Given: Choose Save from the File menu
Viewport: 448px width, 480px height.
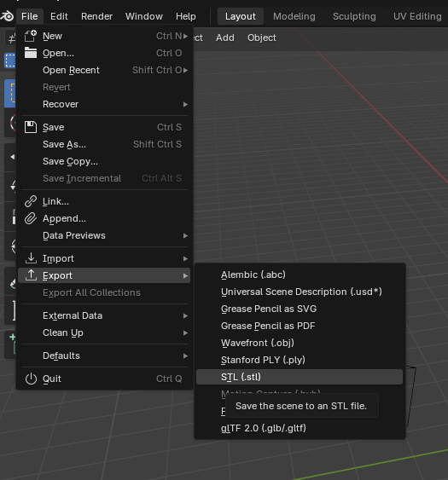Looking at the screenshot, I should 104,127.
